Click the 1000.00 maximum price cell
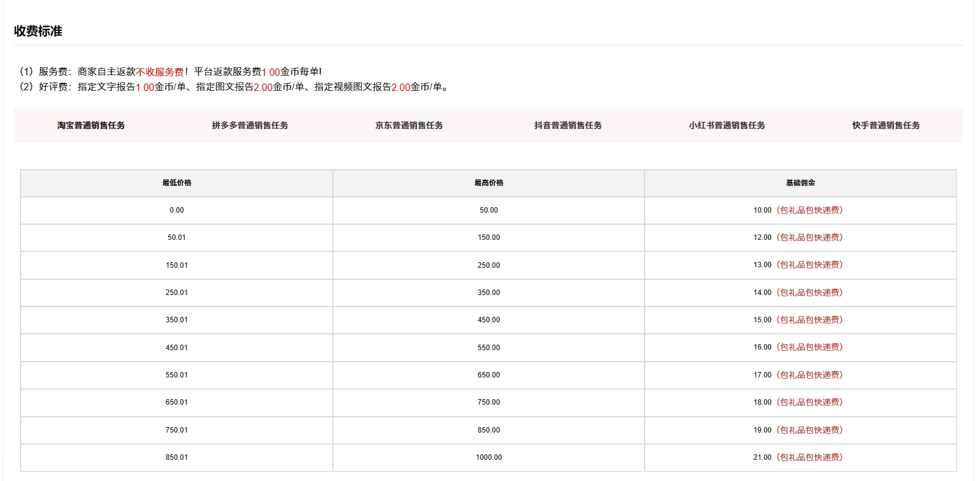Viewport: 980px width, 481px height. (488, 457)
